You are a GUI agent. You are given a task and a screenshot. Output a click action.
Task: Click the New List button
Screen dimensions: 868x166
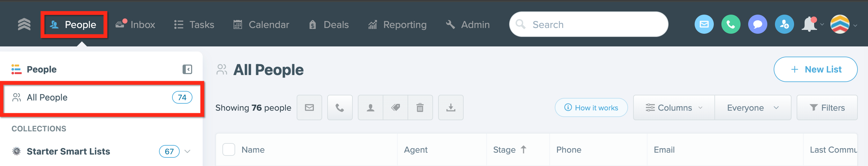815,70
